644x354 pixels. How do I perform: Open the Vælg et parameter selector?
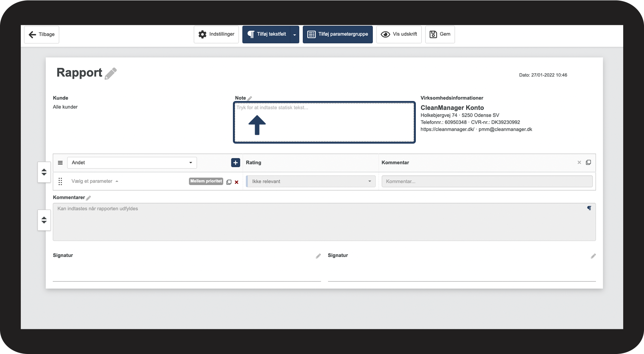(x=95, y=181)
